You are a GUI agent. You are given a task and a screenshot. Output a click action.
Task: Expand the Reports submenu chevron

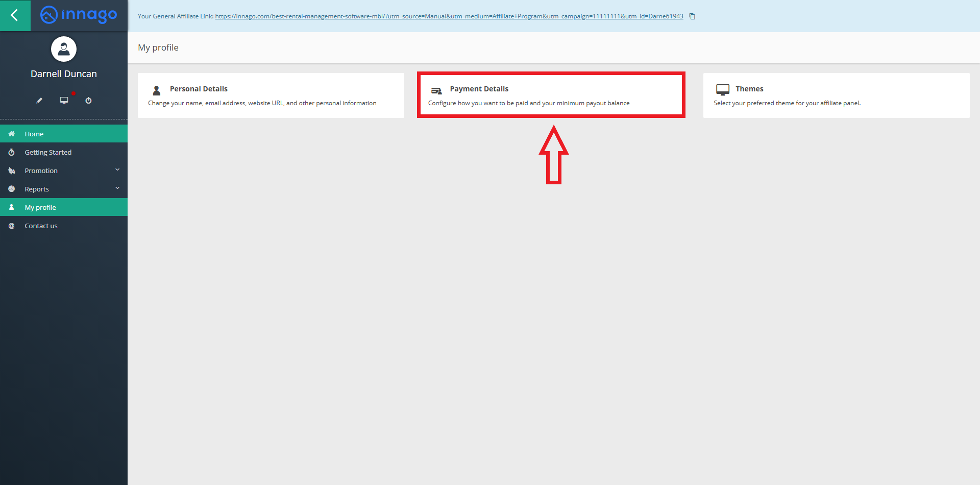tap(117, 188)
